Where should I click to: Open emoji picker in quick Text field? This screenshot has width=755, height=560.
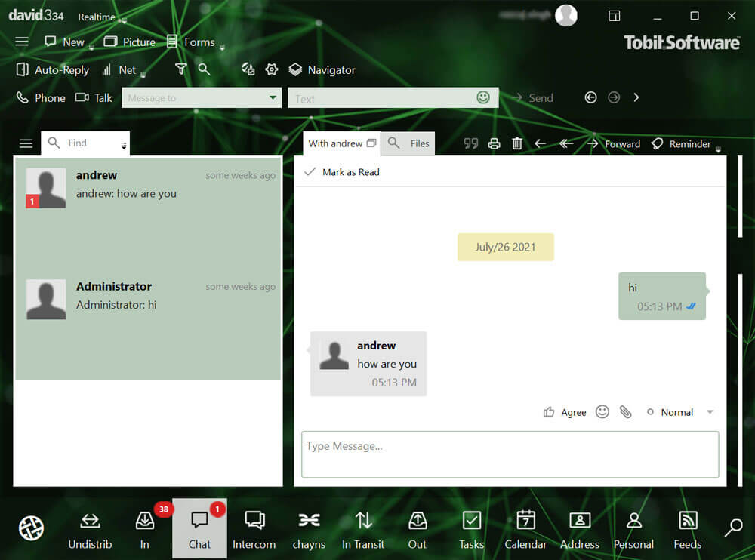tap(483, 97)
